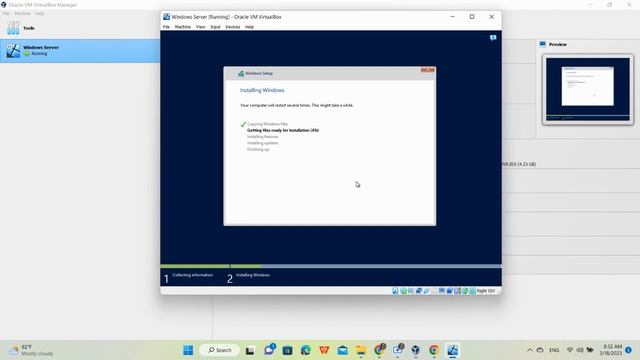The width and height of the screenshot is (640, 360).
Task: Open the Mail app from the taskbar
Action: tap(342, 350)
